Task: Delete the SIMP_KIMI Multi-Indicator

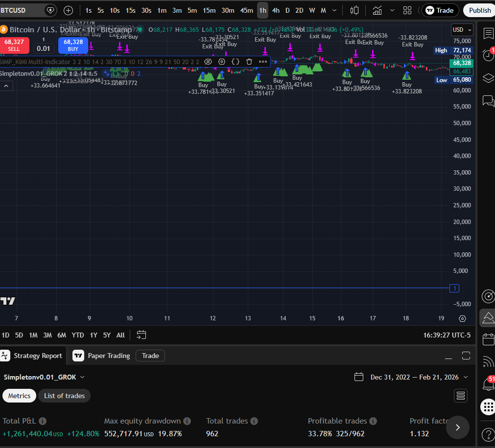Action: click(x=249, y=62)
